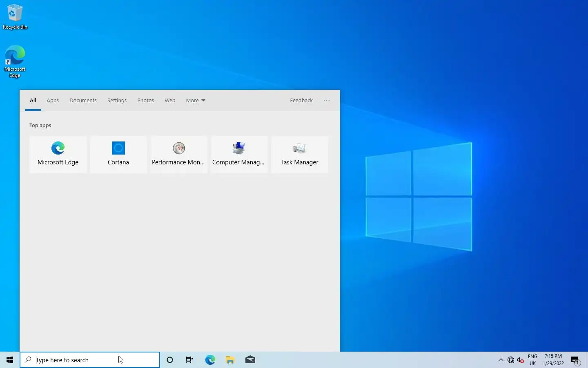This screenshot has width=588, height=368.
Task: Open the clock showing 7:15 PM
Action: click(553, 360)
